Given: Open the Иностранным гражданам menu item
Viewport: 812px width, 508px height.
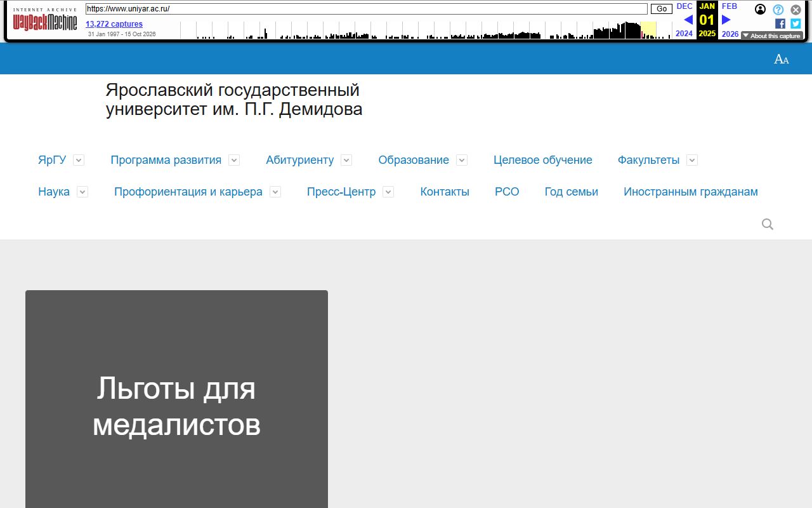Looking at the screenshot, I should 691,192.
